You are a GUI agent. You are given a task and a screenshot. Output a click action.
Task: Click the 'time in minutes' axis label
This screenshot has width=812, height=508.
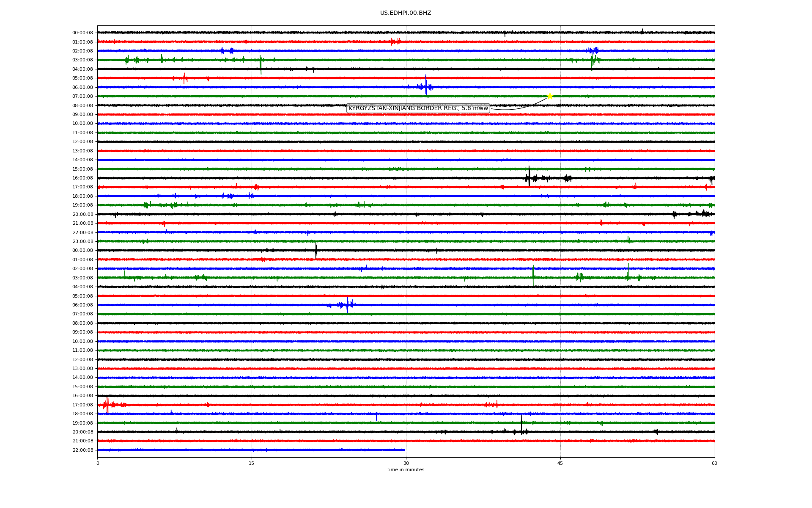click(x=405, y=469)
